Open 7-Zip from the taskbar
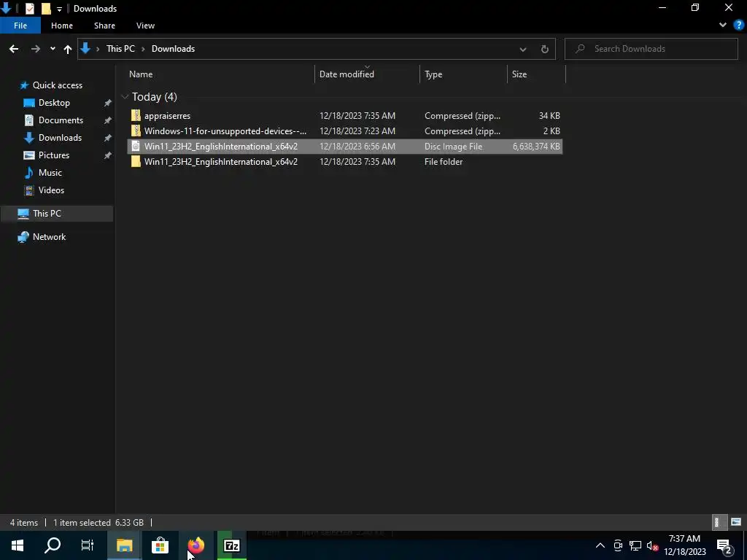 (231, 545)
